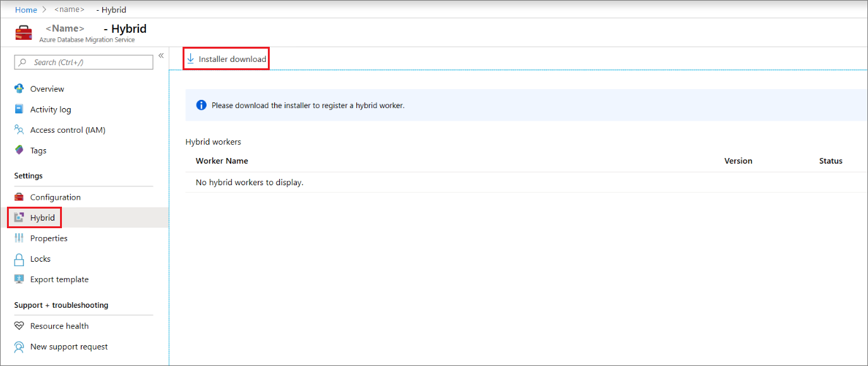Click the Locks padlock icon
Image resolution: width=868 pixels, height=366 pixels.
tap(19, 259)
